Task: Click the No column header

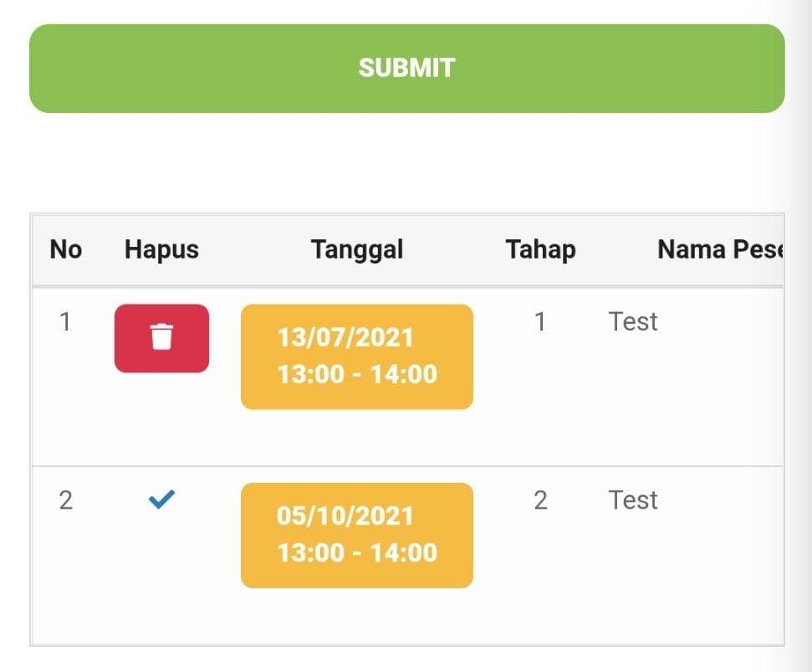Action: (66, 249)
